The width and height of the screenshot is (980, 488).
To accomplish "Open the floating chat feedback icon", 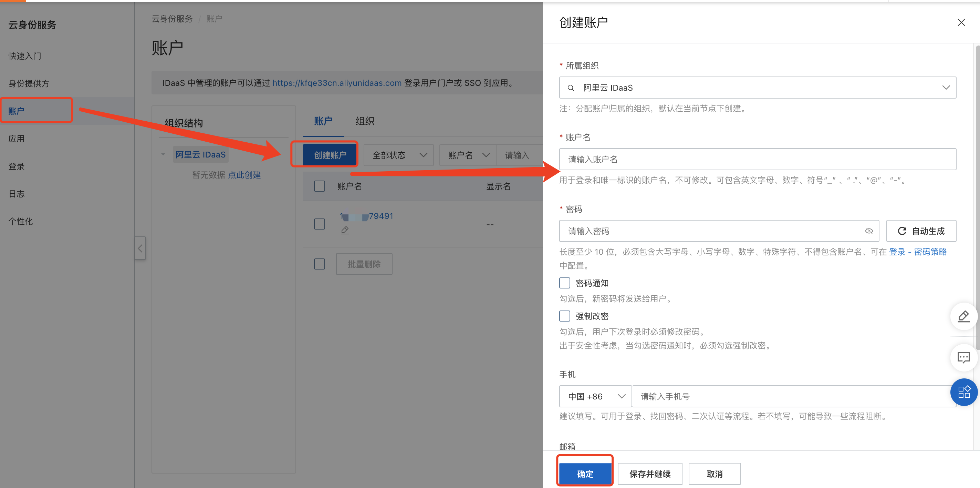I will (963, 357).
